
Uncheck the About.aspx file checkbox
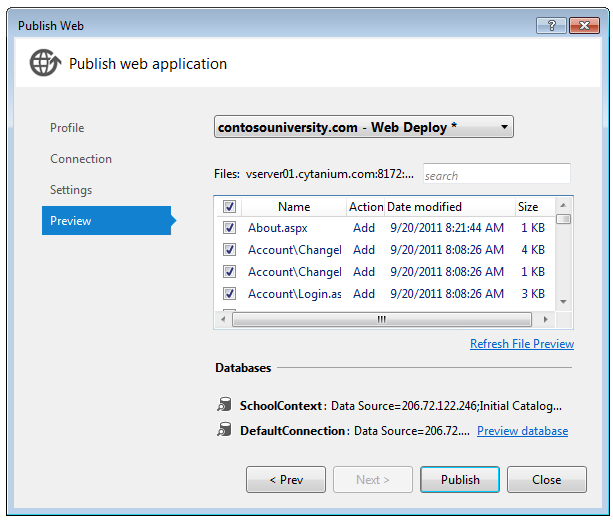(x=229, y=228)
